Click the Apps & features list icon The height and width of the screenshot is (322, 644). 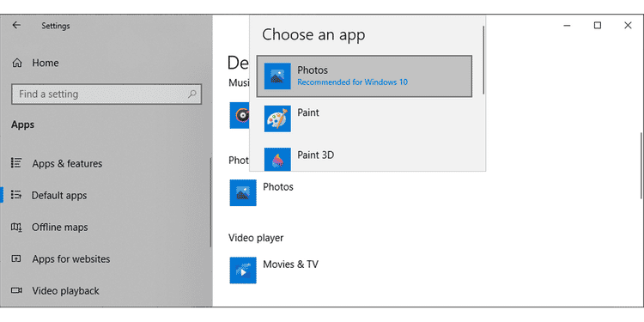coord(16,163)
